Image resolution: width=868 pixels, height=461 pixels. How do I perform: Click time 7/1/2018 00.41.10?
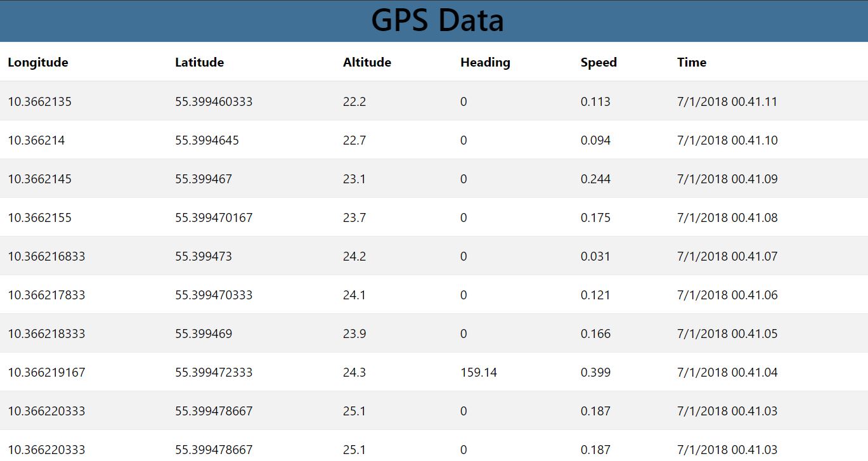pos(727,140)
